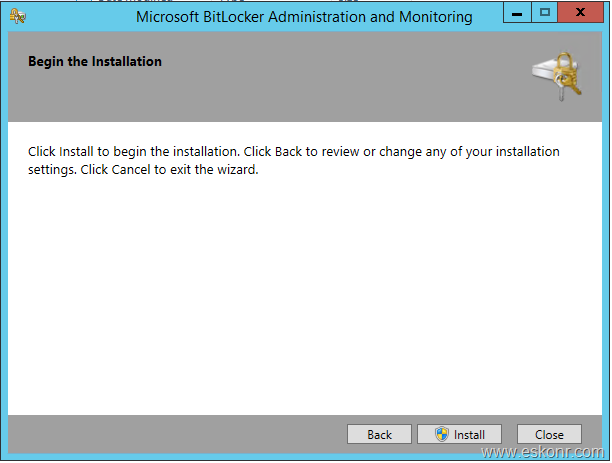Click the BitLocker app icon in title bar
This screenshot has height=463, width=612.
pyautogui.click(x=17, y=16)
